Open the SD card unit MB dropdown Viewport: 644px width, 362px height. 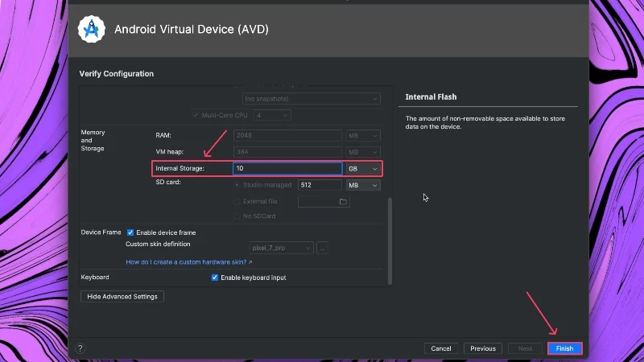coord(362,185)
